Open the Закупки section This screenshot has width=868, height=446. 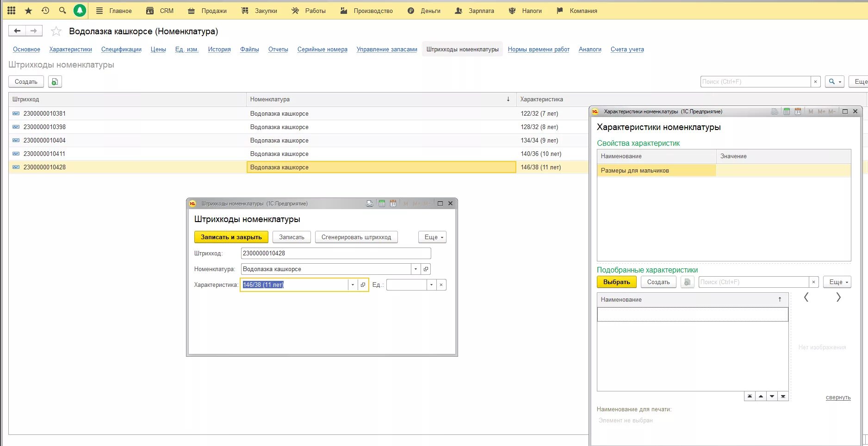pos(259,11)
